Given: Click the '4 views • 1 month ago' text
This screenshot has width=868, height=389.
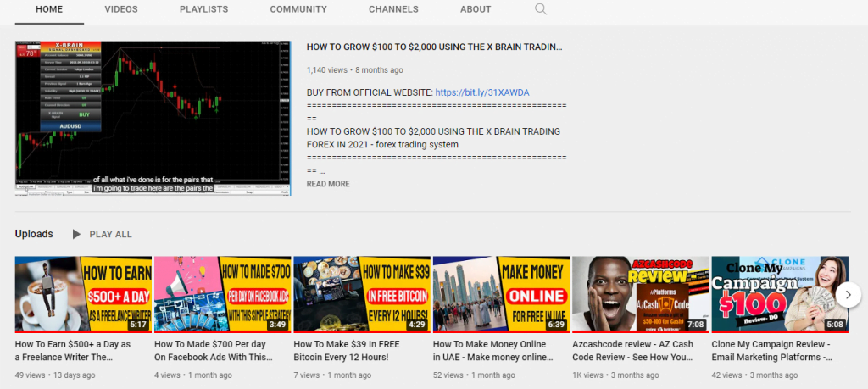Looking at the screenshot, I should (193, 375).
